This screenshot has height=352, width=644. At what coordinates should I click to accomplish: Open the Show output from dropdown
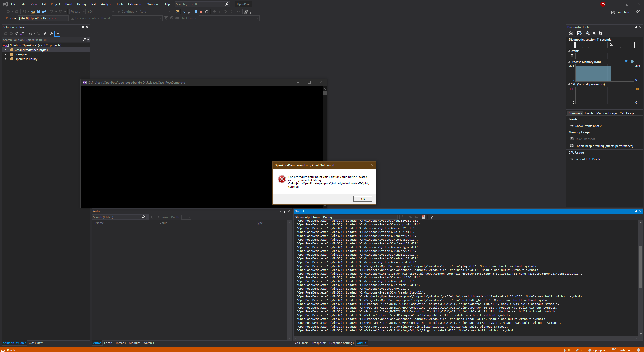click(x=360, y=217)
